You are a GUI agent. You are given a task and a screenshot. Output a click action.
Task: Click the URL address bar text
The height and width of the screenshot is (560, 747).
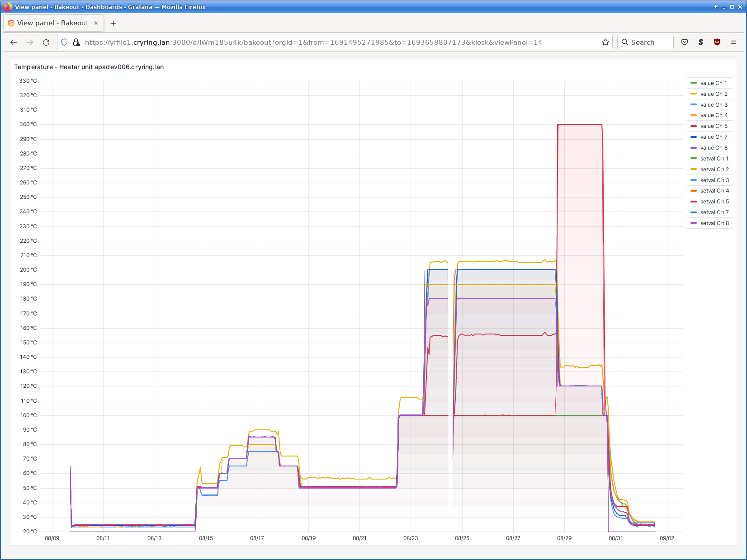pyautogui.click(x=313, y=42)
